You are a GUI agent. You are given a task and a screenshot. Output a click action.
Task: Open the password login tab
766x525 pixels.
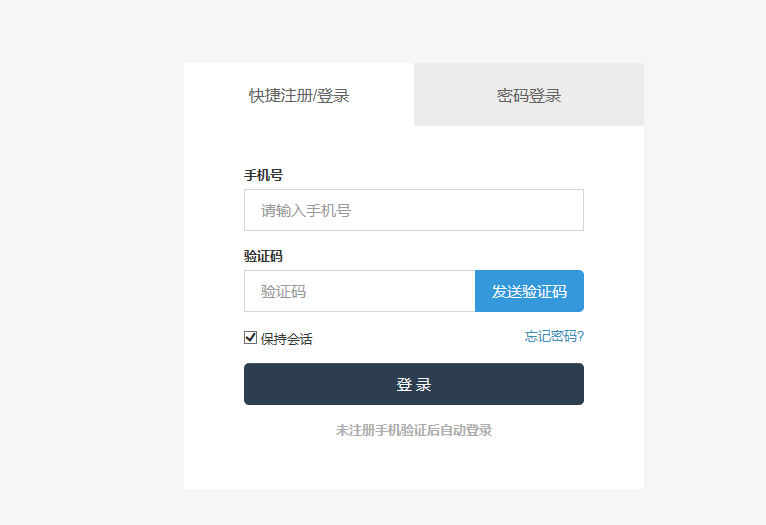pos(529,96)
